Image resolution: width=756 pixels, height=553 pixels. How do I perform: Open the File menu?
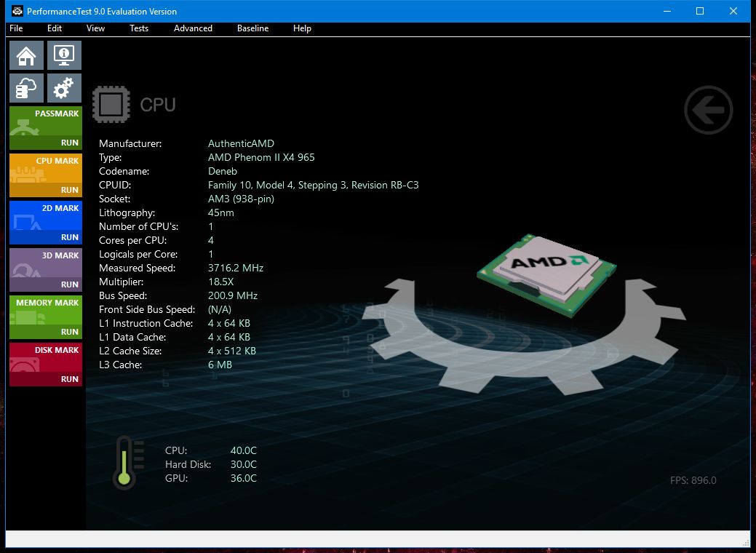pos(16,28)
